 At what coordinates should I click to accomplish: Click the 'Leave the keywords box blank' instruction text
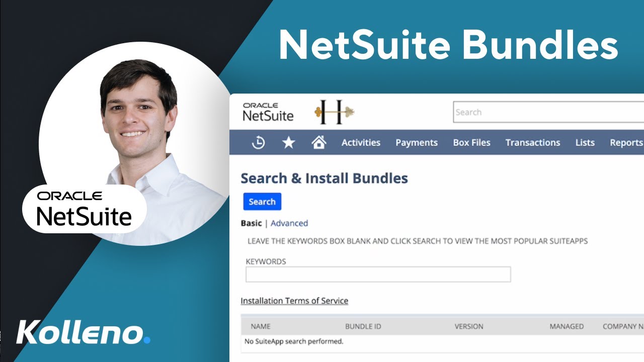pos(418,241)
